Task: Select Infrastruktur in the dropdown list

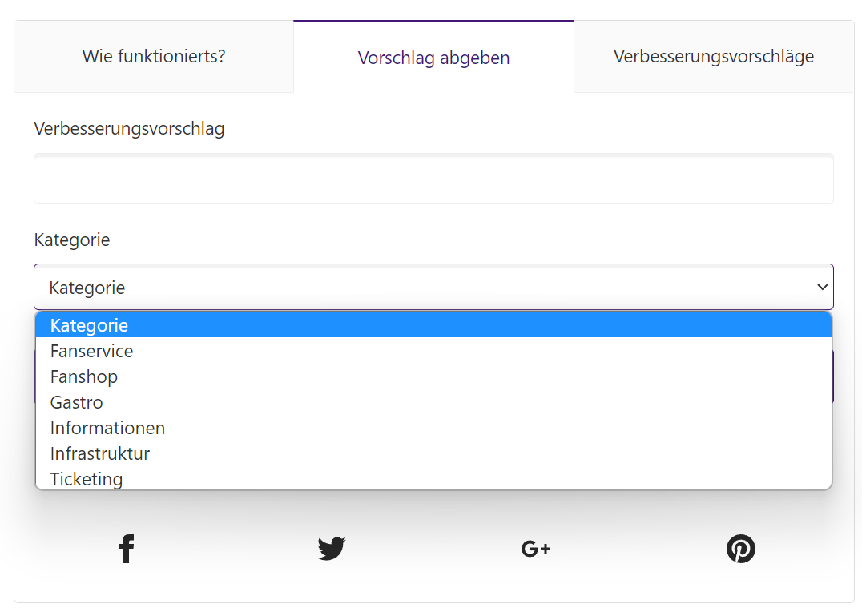Action: 433,453
